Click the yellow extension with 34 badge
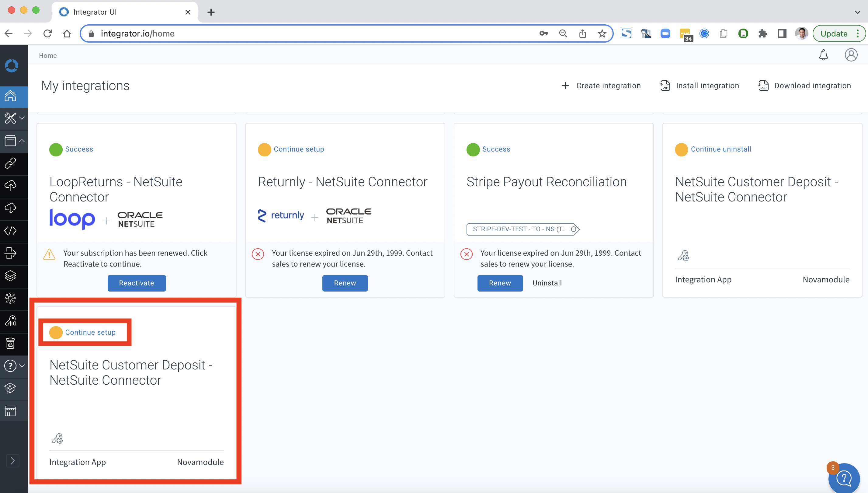This screenshot has height=493, width=868. pyautogui.click(x=685, y=34)
